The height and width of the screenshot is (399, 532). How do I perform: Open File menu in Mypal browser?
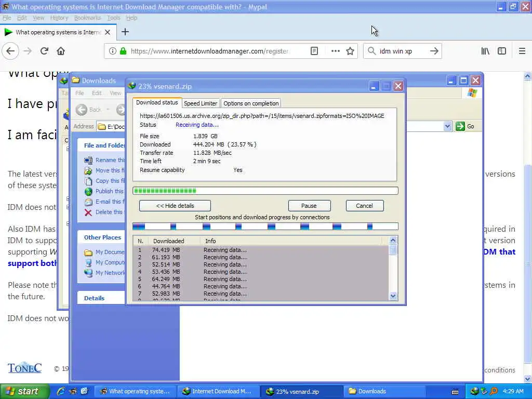click(x=7, y=18)
